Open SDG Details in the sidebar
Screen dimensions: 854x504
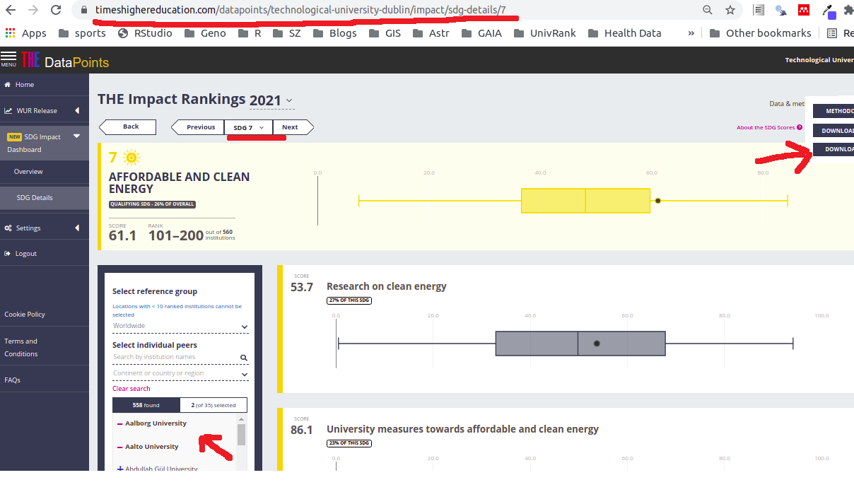(x=35, y=198)
